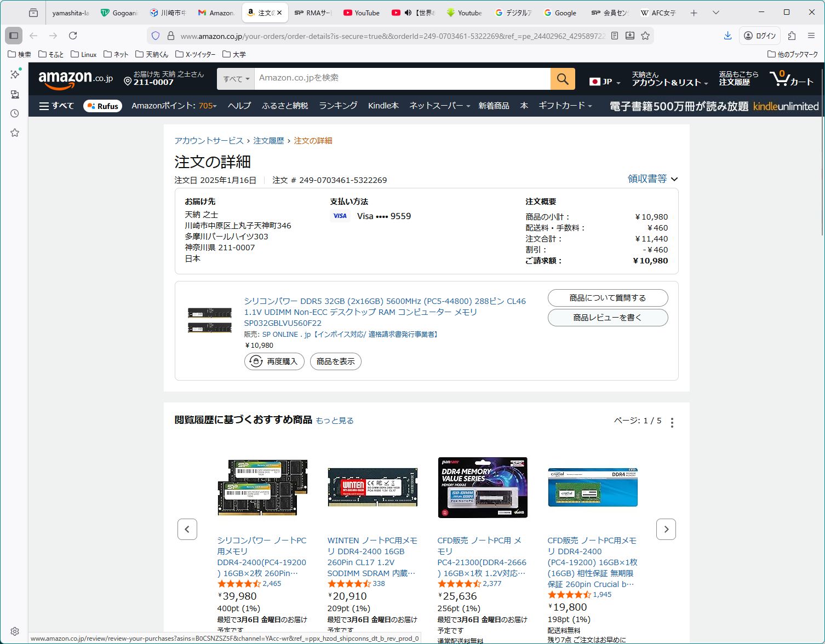The height and width of the screenshot is (644, 825).
Task: Bookmark page with the star icon
Action: [x=645, y=36]
